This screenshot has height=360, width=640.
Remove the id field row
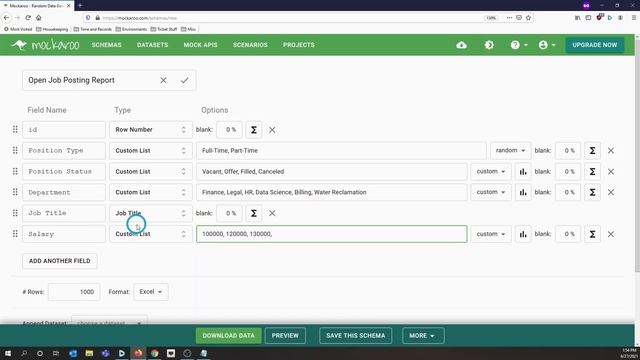coord(272,130)
